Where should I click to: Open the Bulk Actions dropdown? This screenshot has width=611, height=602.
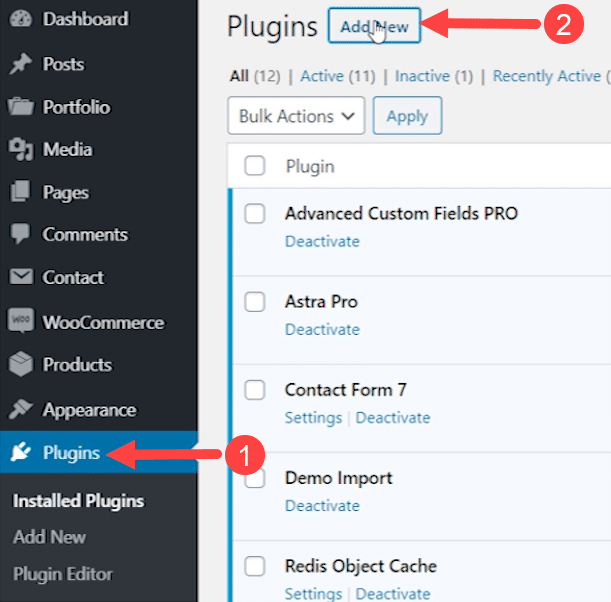(296, 116)
